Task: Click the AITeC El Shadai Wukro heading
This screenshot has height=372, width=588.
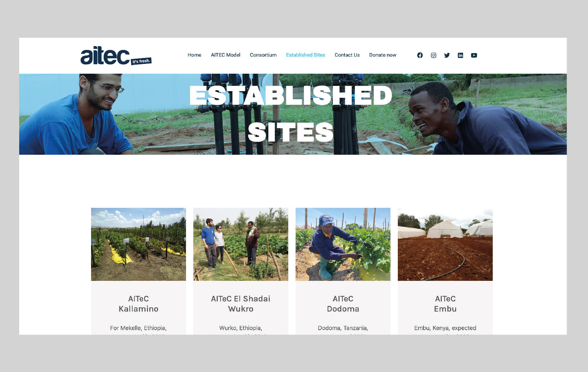Action: click(x=241, y=304)
